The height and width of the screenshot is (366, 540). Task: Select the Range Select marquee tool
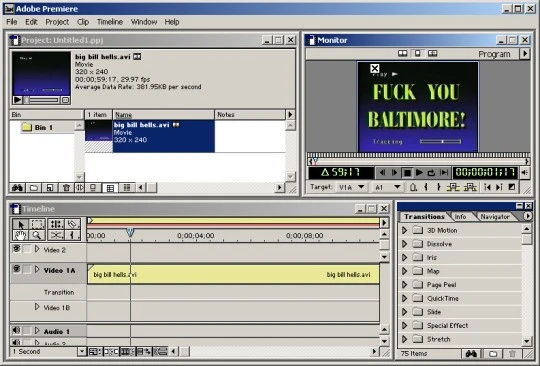[37, 224]
